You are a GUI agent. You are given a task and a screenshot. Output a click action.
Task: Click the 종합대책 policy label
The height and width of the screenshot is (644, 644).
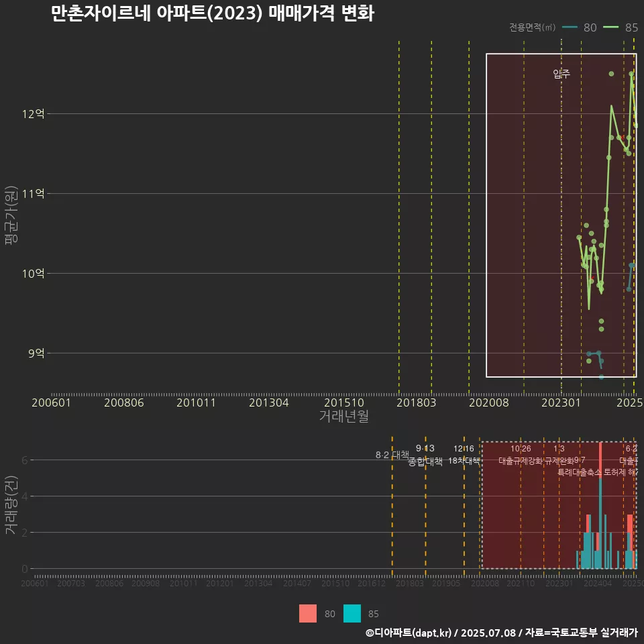[425, 462]
